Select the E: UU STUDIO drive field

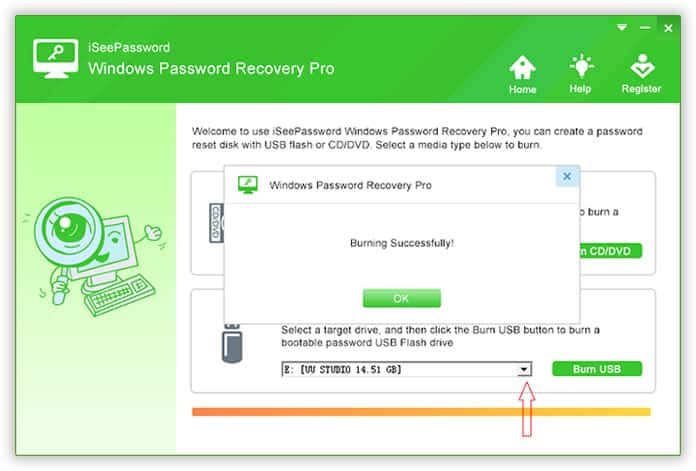coord(406,369)
